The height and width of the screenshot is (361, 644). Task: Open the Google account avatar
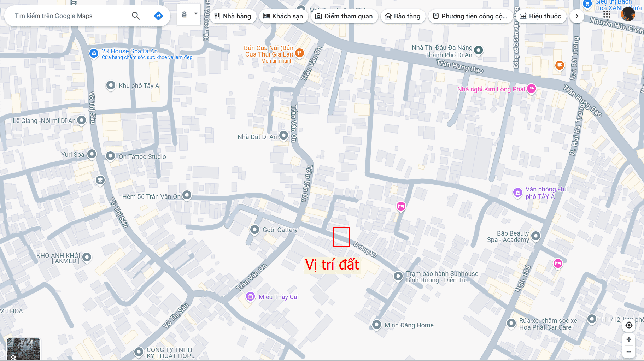[628, 14]
